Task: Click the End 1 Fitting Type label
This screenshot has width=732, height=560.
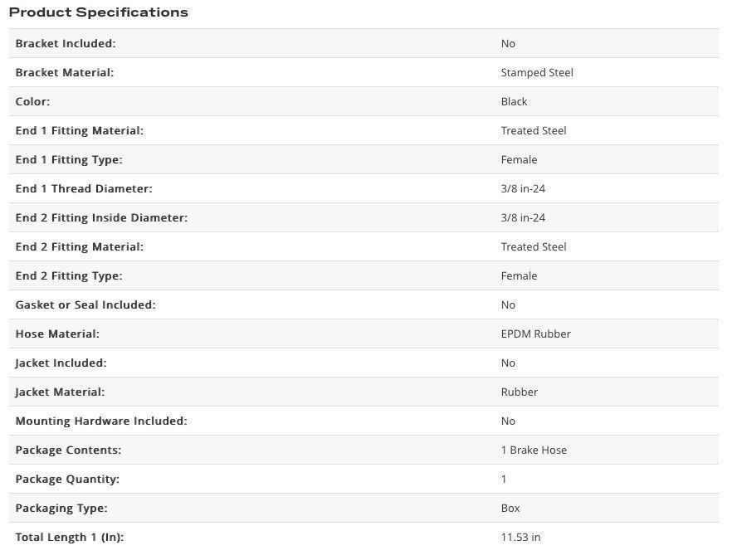Action: click(68, 159)
